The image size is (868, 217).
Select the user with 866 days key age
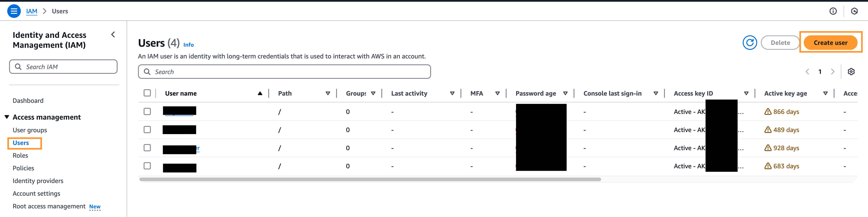(x=147, y=112)
